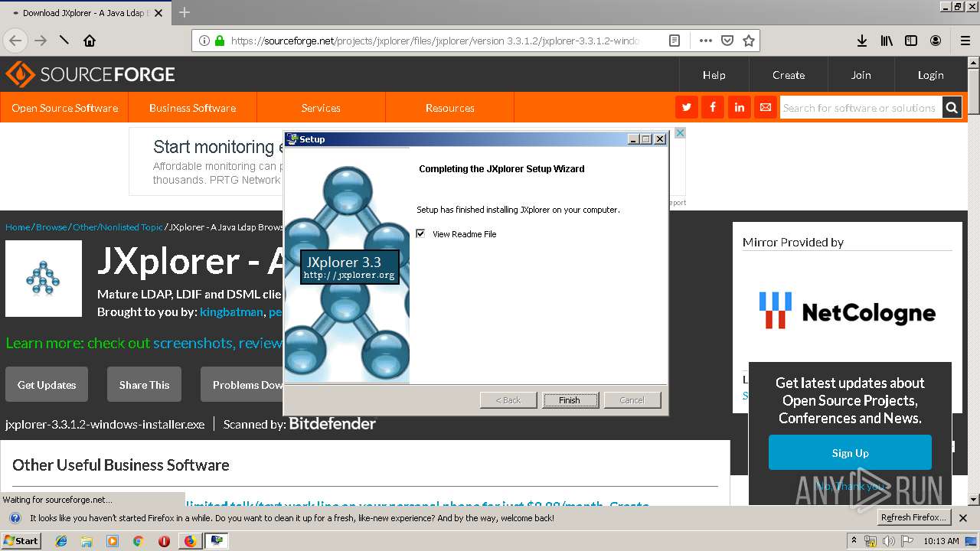The height and width of the screenshot is (551, 980).
Task: Click the Sign Up button
Action: pyautogui.click(x=850, y=452)
